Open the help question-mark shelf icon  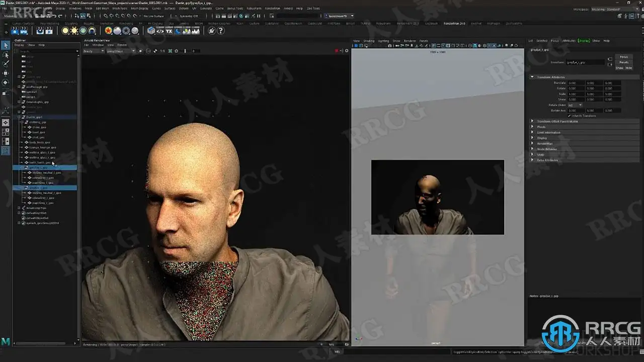pos(220,31)
